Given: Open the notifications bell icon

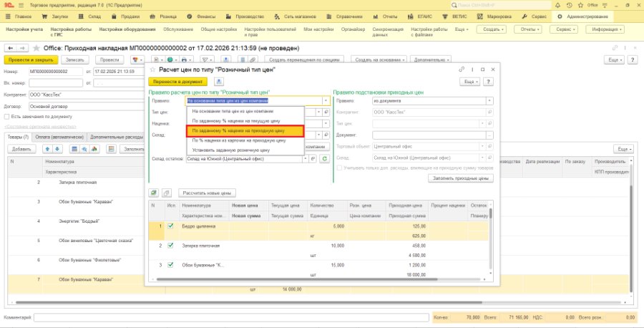Looking at the screenshot, I should tap(557, 5).
